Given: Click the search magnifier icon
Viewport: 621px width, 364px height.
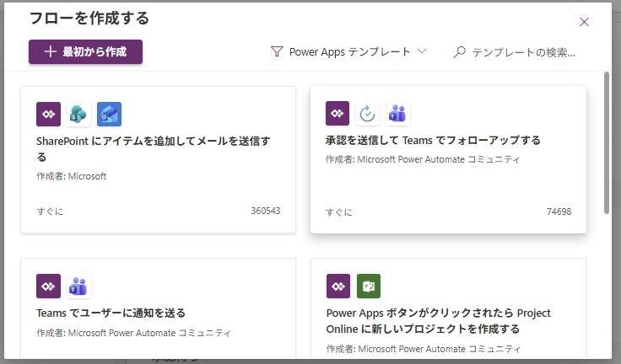Looking at the screenshot, I should point(459,52).
